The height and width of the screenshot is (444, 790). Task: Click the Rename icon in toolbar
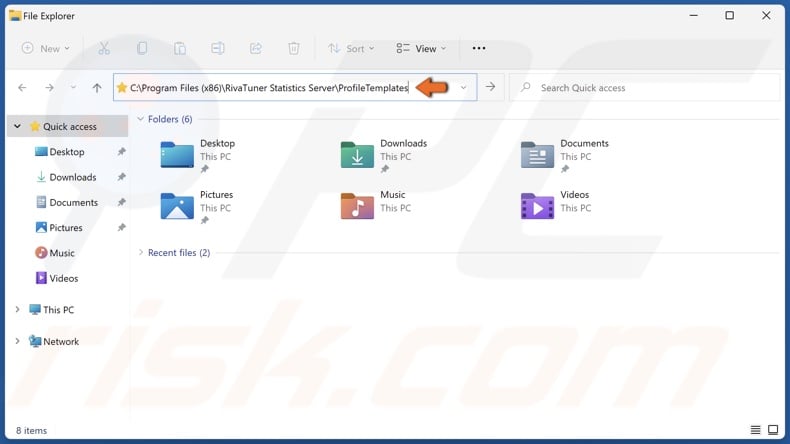tap(218, 48)
